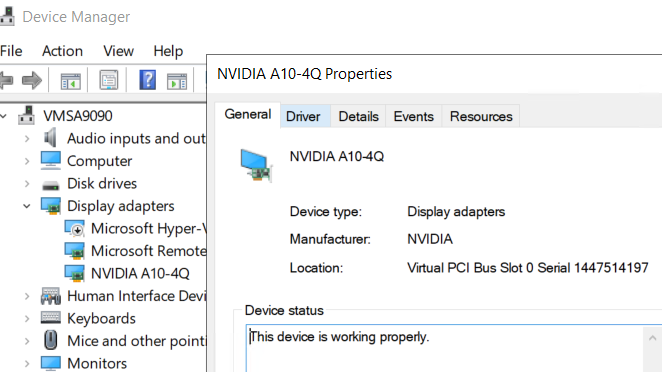This screenshot has width=662, height=372.
Task: Open the Properties toolbar icon
Action: point(109,80)
